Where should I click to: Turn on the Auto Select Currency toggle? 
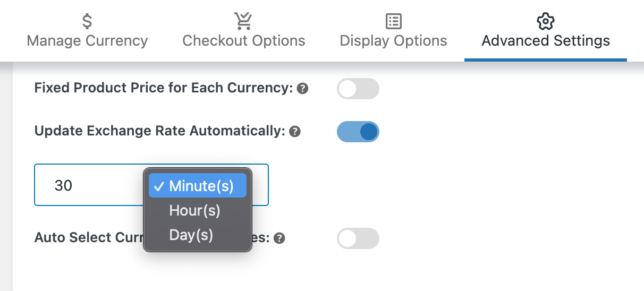(358, 238)
